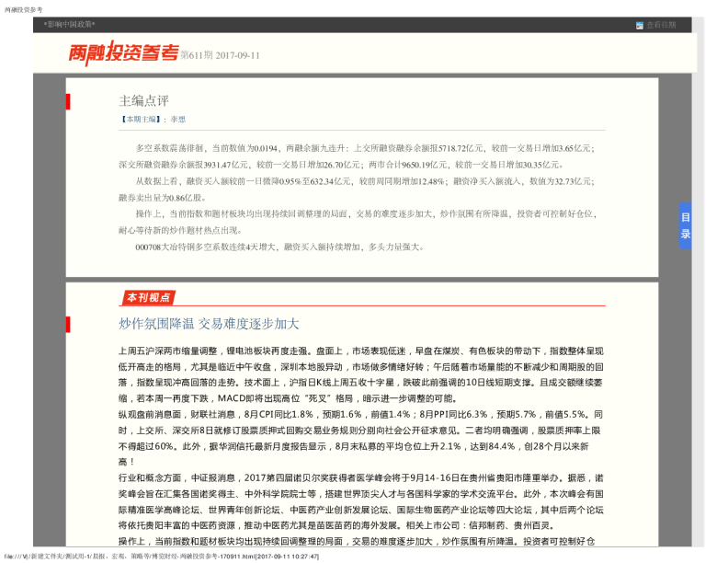Click the 本期主编 label
Screen dimensions: 728x563
click(142, 120)
